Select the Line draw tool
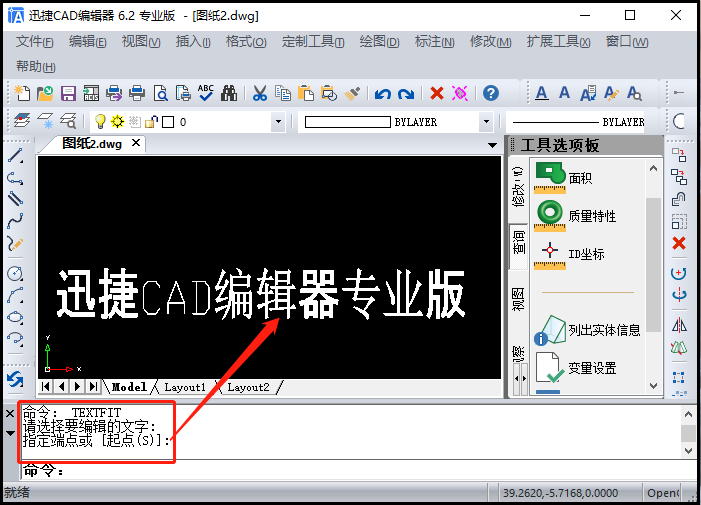The width and height of the screenshot is (701, 505). (15, 156)
